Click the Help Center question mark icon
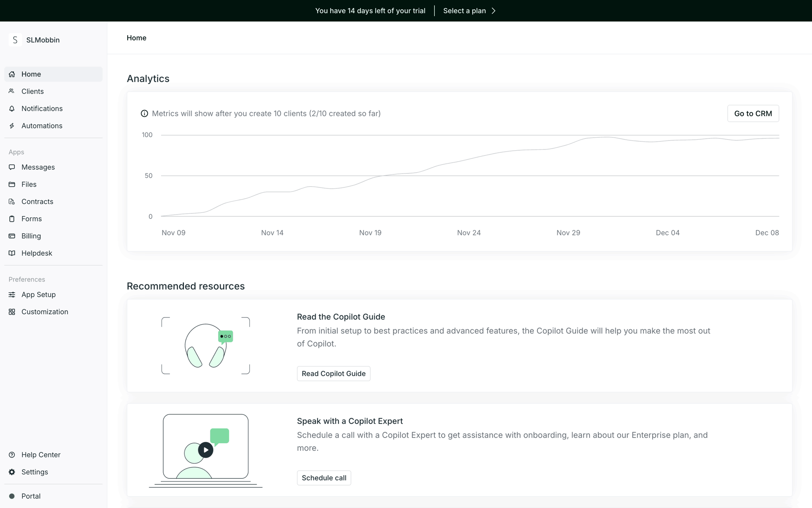Viewport: 812px width, 508px height. click(x=12, y=455)
